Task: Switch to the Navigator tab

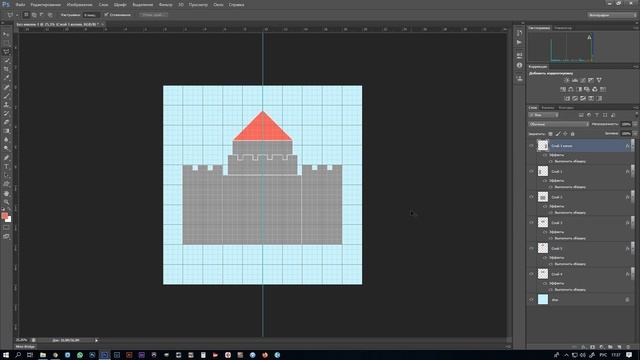Action: (563, 28)
